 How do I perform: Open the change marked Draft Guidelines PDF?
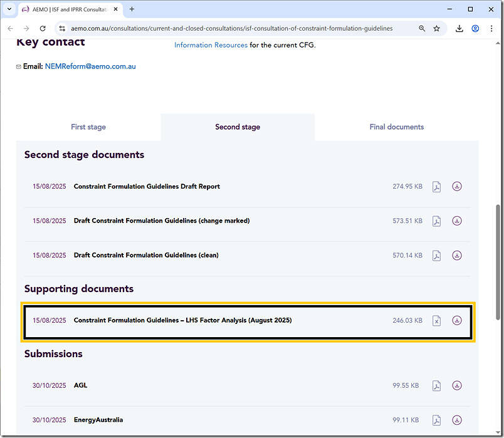point(436,221)
